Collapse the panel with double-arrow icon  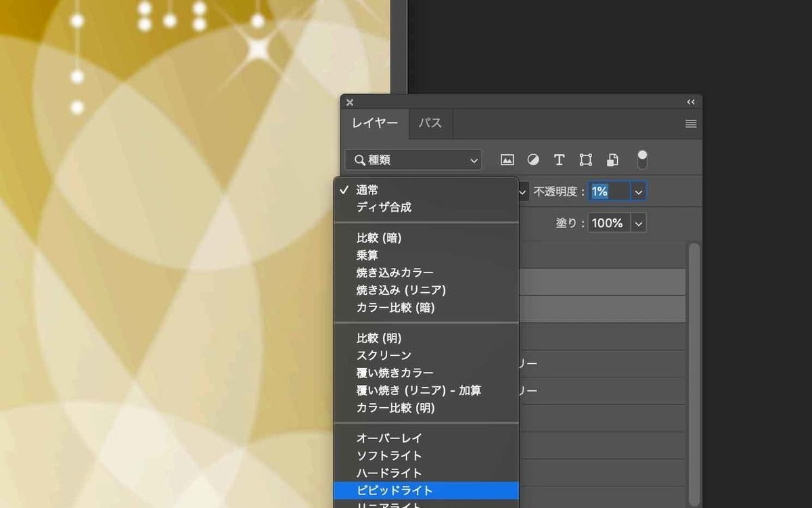point(691,102)
